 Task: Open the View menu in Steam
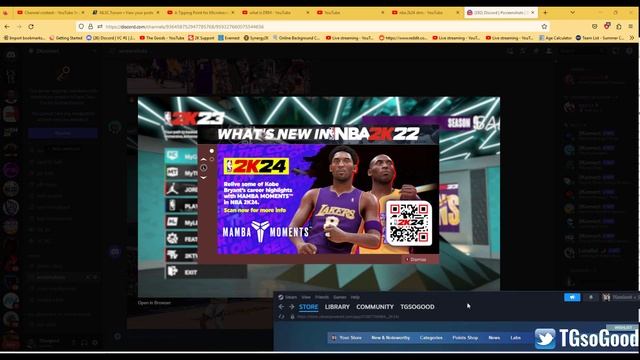pos(306,297)
